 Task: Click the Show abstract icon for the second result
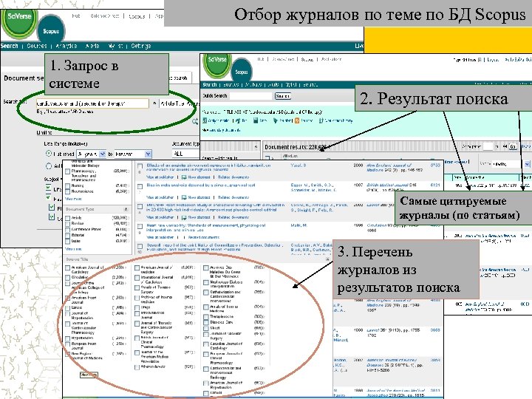pos(184,197)
